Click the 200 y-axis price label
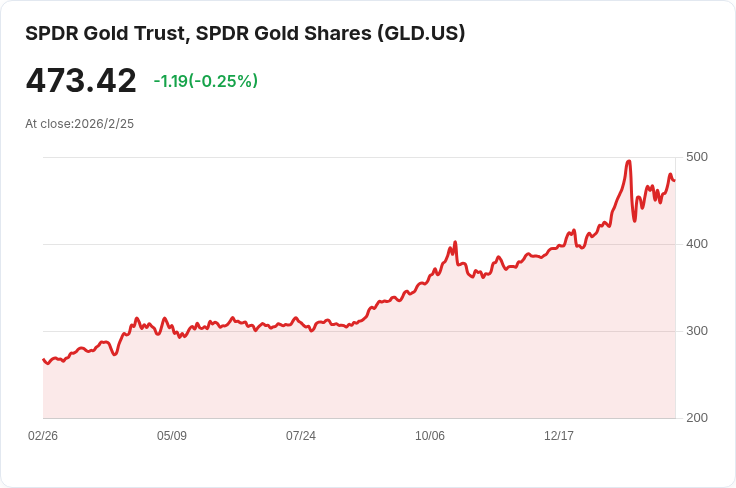 coord(697,418)
